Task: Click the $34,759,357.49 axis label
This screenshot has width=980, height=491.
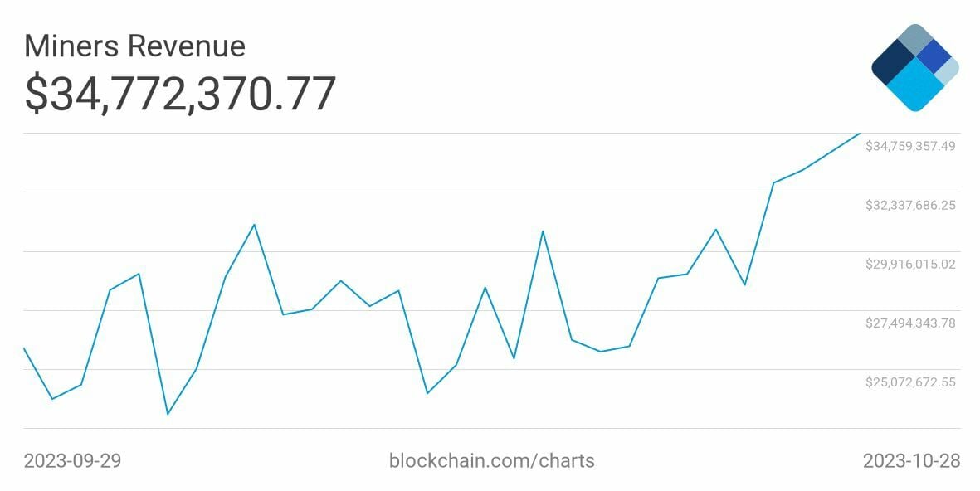Action: pyautogui.click(x=910, y=146)
